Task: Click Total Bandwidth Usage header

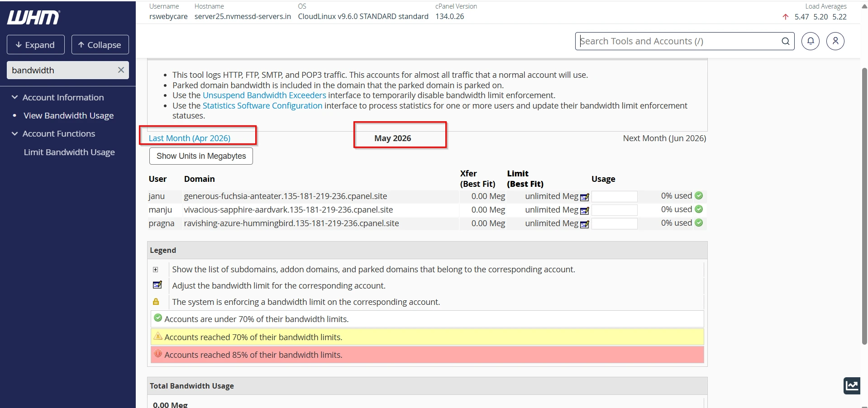Action: tap(427, 386)
